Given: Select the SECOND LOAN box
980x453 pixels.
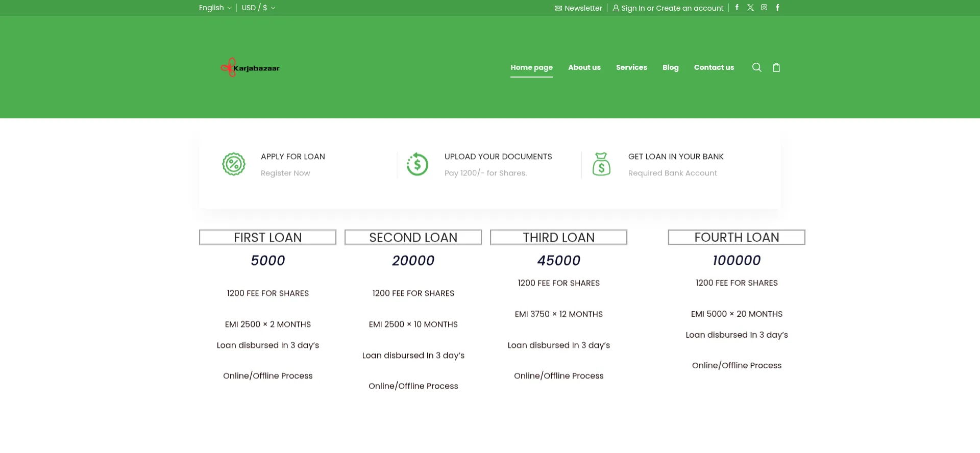Looking at the screenshot, I should tap(413, 237).
